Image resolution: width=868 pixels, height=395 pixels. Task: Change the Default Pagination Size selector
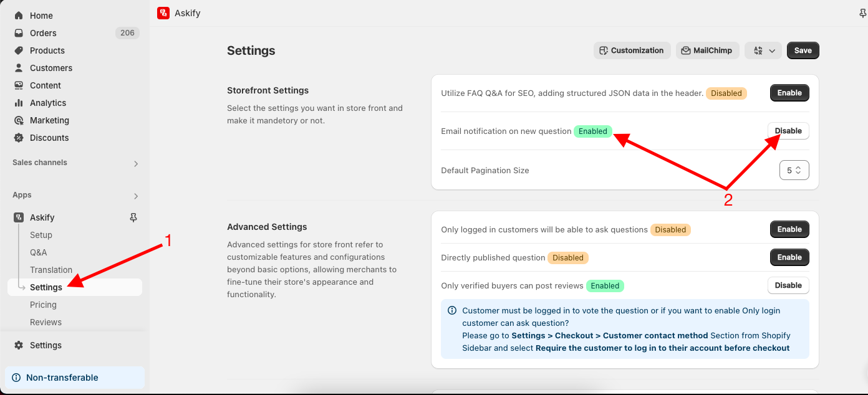(x=794, y=170)
